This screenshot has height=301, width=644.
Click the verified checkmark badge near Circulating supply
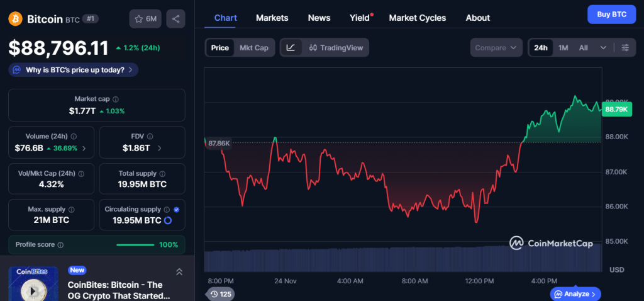coord(177,210)
